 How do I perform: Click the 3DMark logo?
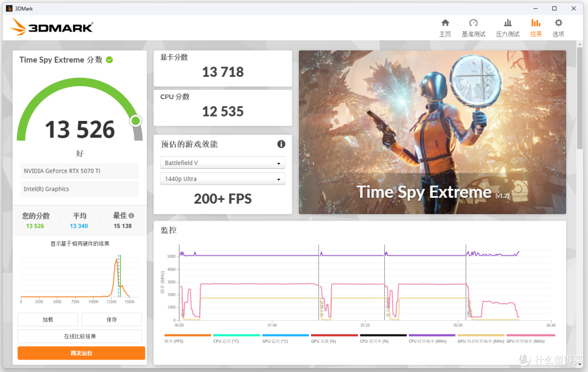coord(51,27)
